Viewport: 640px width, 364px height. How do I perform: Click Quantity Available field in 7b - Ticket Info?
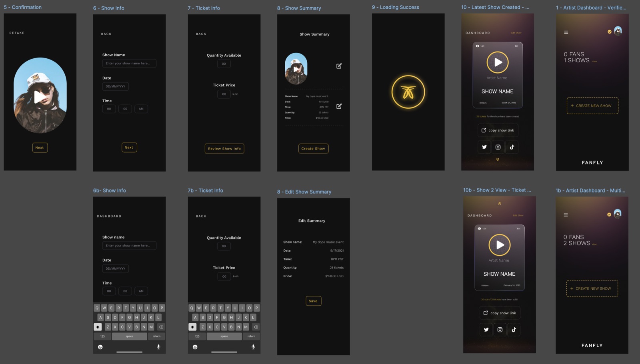pyautogui.click(x=224, y=246)
